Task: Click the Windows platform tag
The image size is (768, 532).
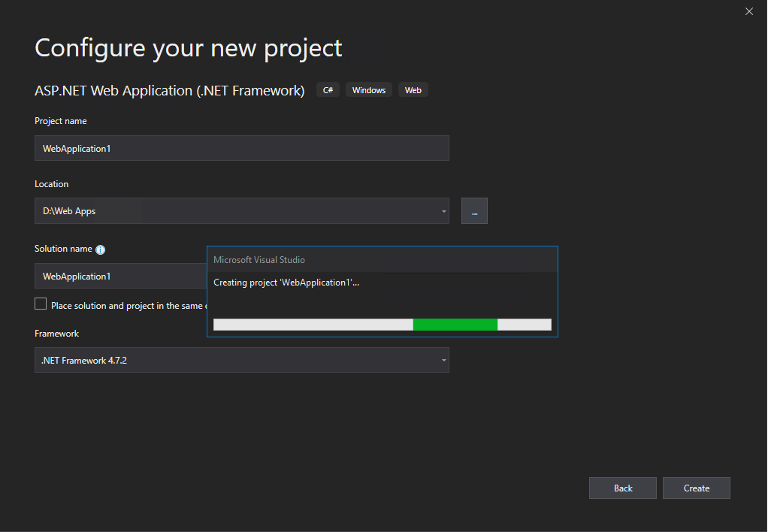Action: (x=369, y=90)
